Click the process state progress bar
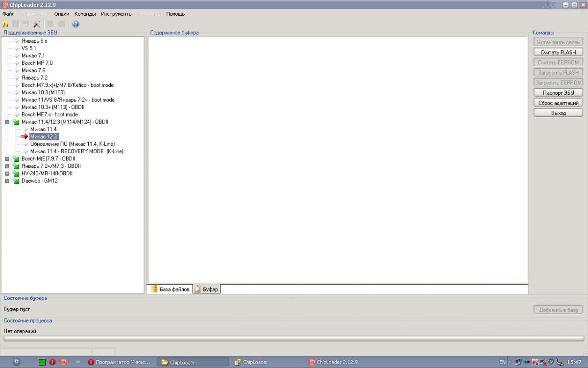Screen dimensions: 588x368 294,339
